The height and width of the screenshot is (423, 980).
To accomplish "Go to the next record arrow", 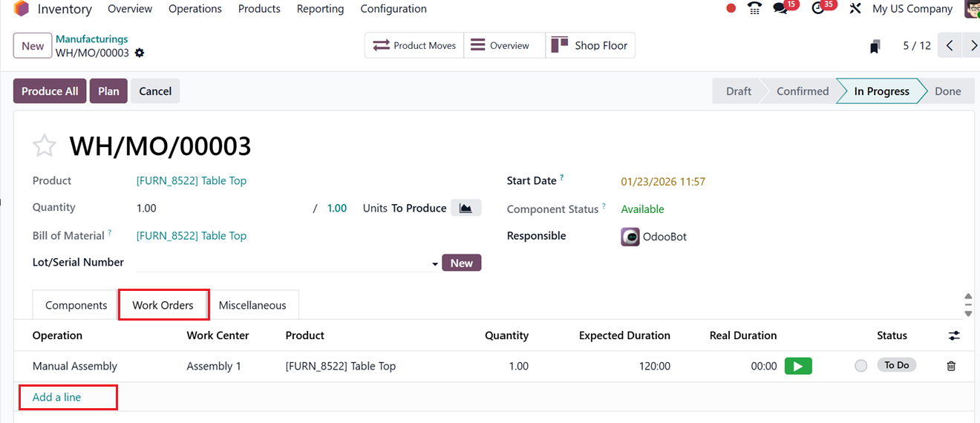I will tap(973, 45).
